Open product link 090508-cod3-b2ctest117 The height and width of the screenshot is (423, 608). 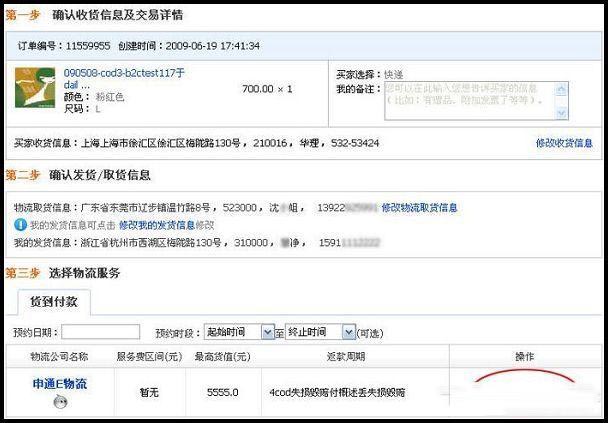pyautogui.click(x=124, y=79)
